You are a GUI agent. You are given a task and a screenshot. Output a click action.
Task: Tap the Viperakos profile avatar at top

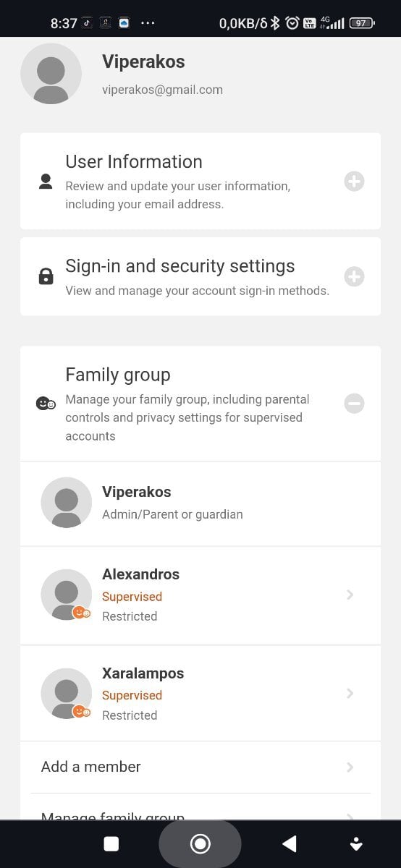(51, 74)
